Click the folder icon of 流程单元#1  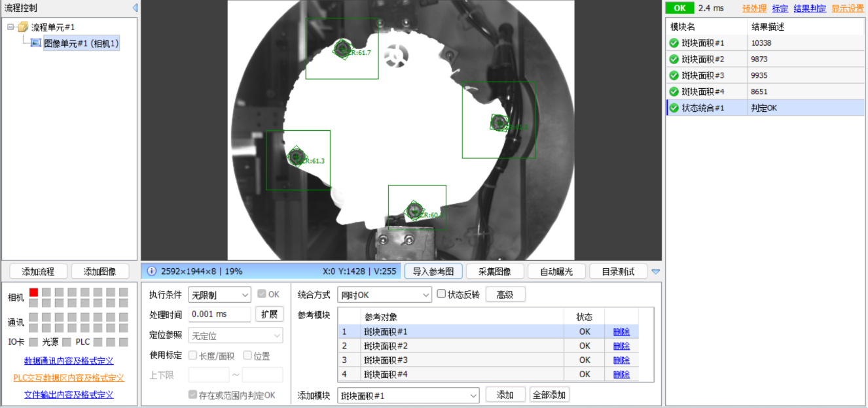tap(23, 27)
